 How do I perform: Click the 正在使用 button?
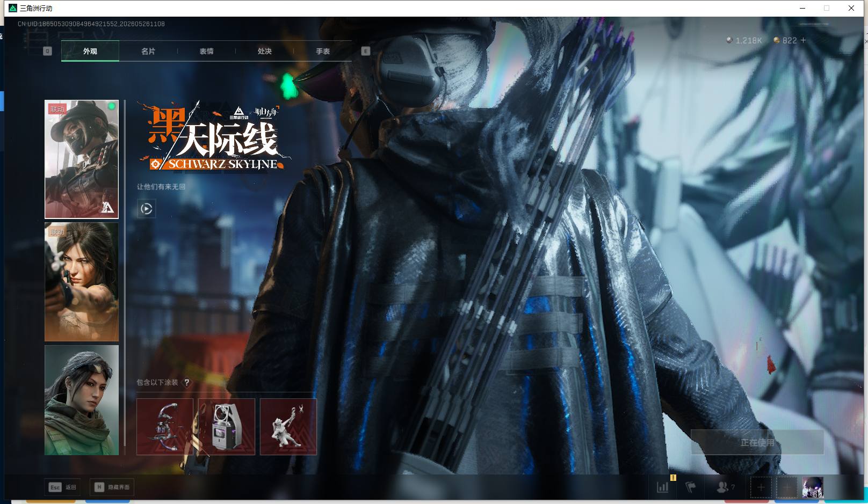(757, 442)
